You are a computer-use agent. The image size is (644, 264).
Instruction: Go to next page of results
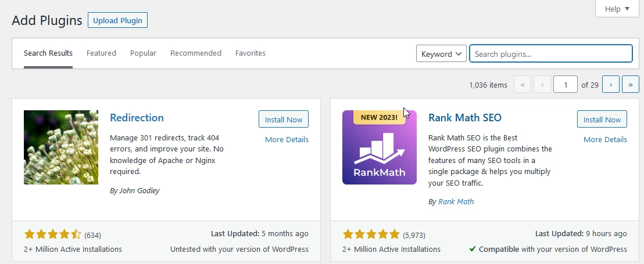(x=611, y=85)
